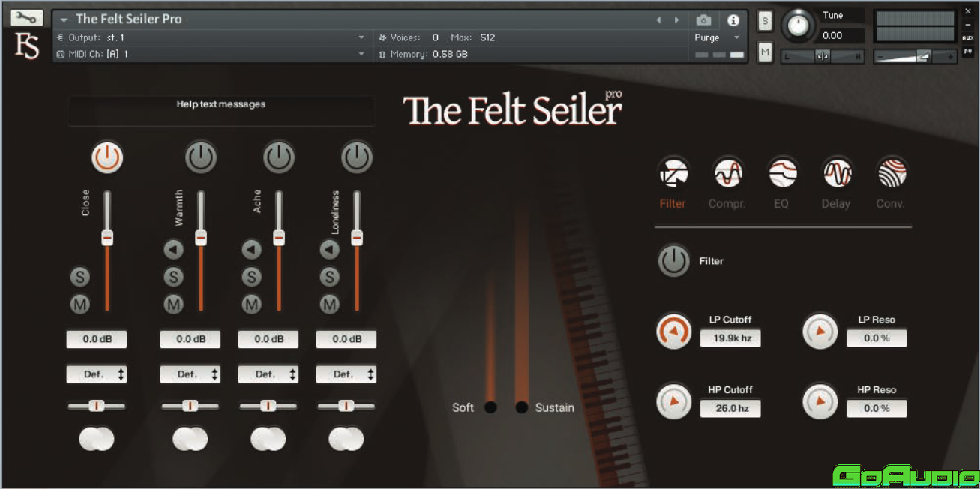The image size is (980, 489).
Task: Click the Tune 0.00 value field
Action: pos(842,35)
